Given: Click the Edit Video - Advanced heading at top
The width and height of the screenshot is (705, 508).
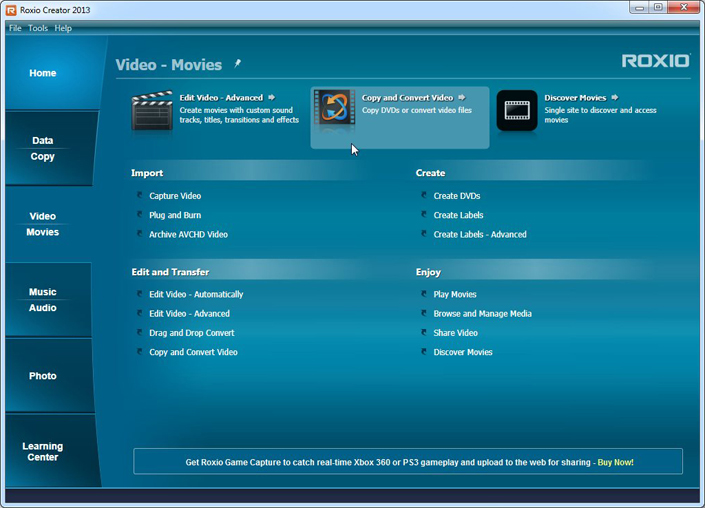Looking at the screenshot, I should (x=221, y=98).
